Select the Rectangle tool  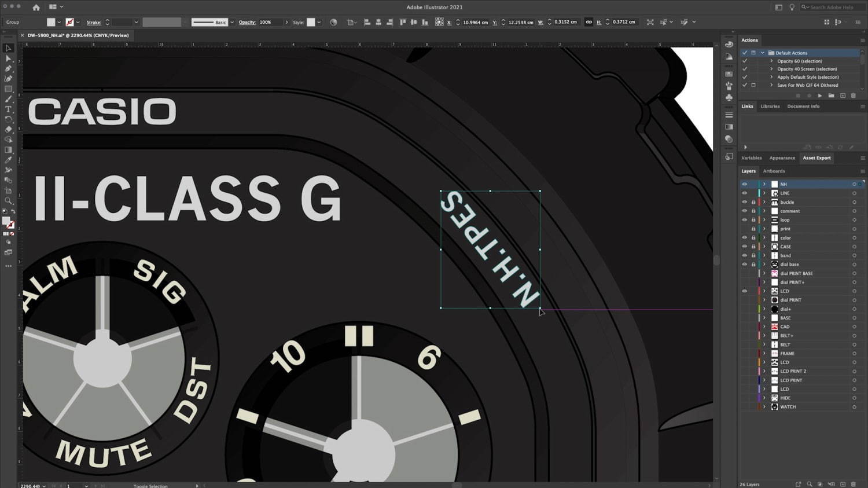8,89
